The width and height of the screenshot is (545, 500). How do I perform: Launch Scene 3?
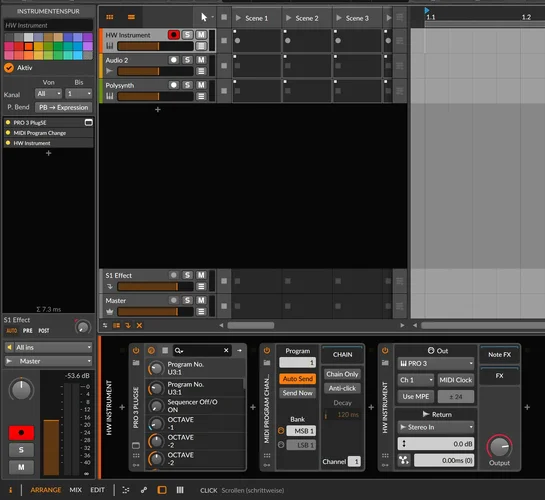(339, 18)
